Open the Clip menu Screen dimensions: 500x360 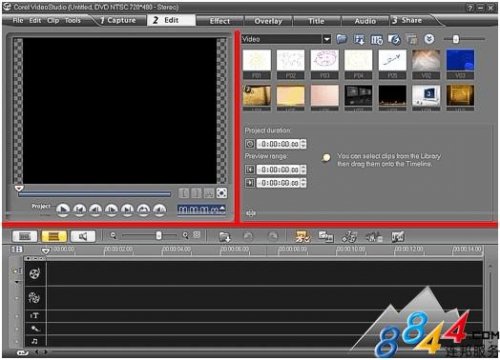[53, 21]
